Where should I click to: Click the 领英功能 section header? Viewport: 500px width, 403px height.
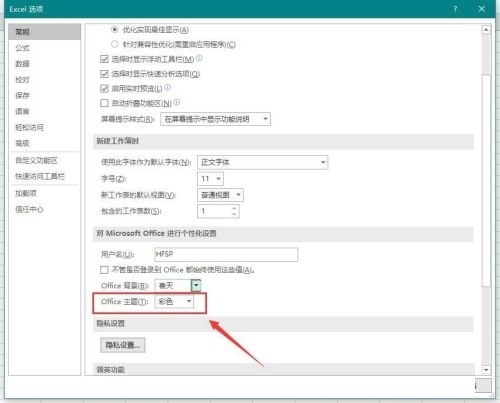pyautogui.click(x=283, y=369)
